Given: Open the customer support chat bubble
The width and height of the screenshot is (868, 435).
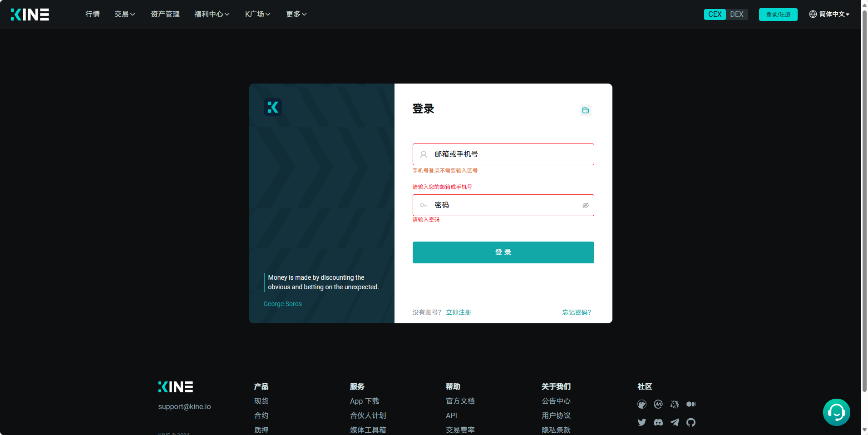Looking at the screenshot, I should pos(836,412).
